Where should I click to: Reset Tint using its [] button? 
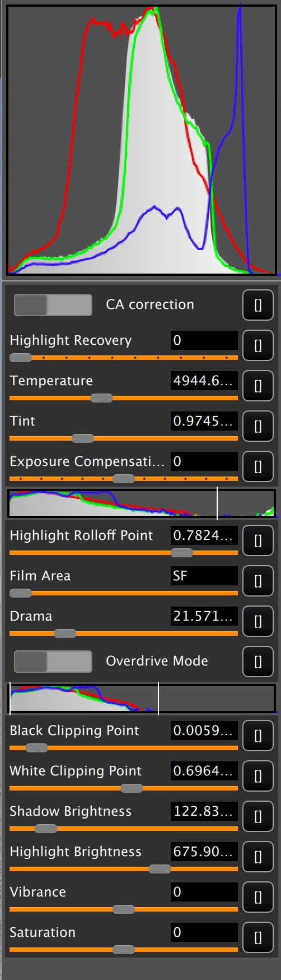point(258,426)
